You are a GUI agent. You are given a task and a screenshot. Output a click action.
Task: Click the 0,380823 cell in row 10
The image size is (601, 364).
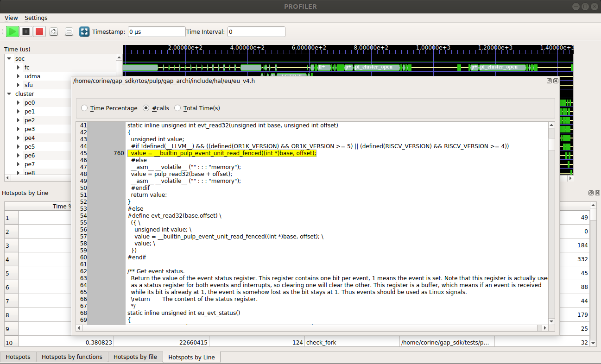tap(66, 343)
